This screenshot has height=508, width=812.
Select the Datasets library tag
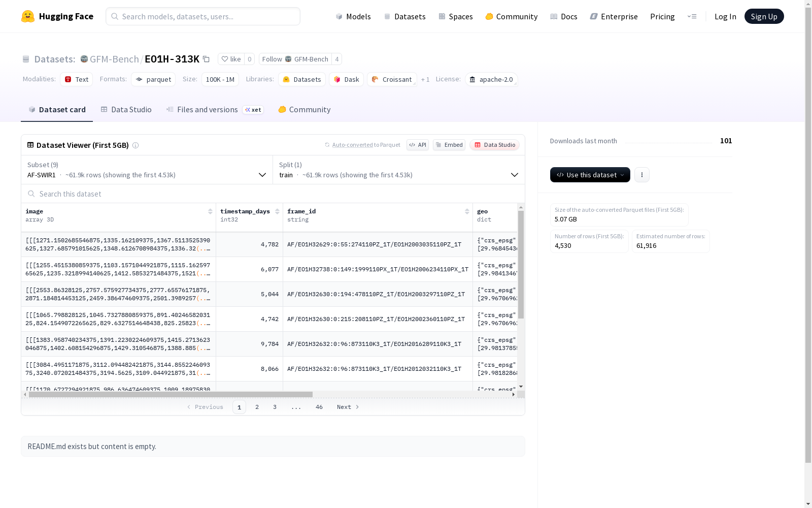click(302, 79)
